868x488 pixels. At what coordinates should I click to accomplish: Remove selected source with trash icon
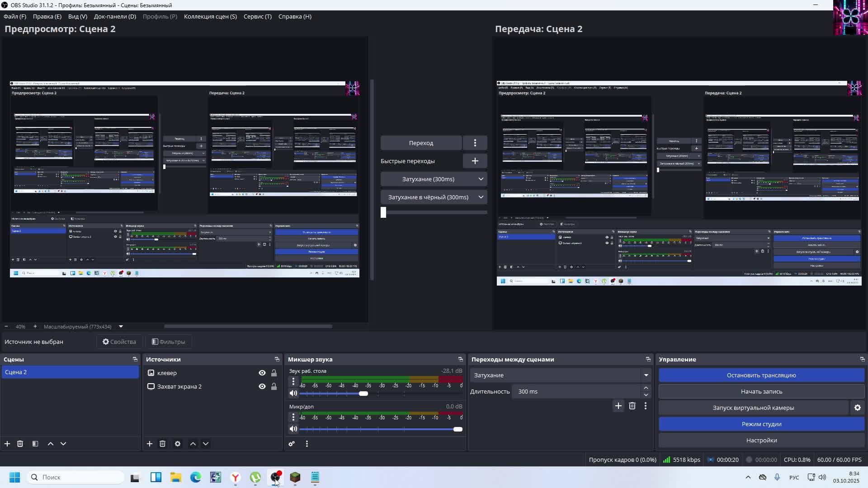162,444
